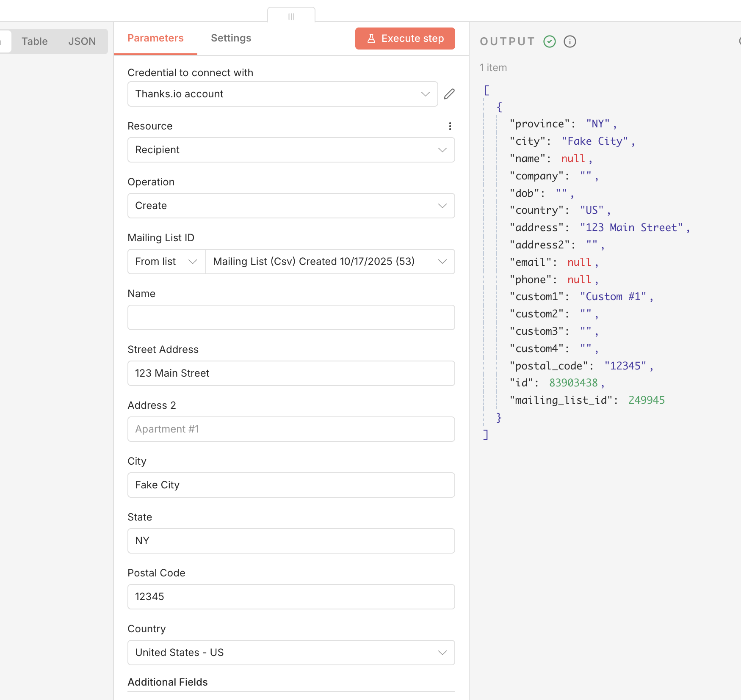This screenshot has width=741, height=700.
Task: Open the Mailing List (Csv) Created dropdown
Action: 330,262
